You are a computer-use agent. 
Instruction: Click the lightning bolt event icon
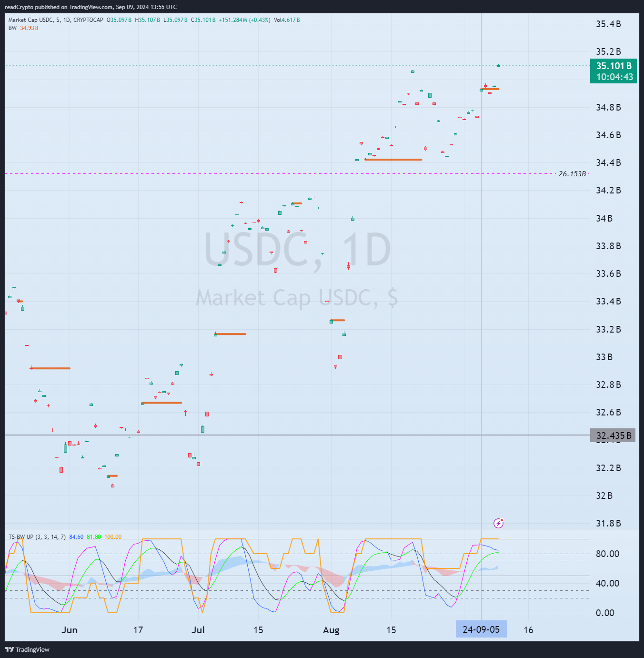tap(498, 523)
